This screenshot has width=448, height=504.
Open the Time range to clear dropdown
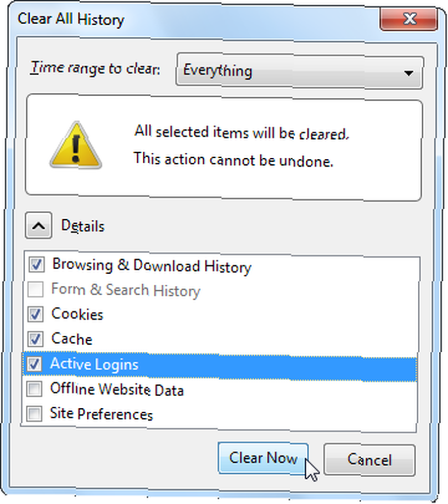(x=300, y=72)
